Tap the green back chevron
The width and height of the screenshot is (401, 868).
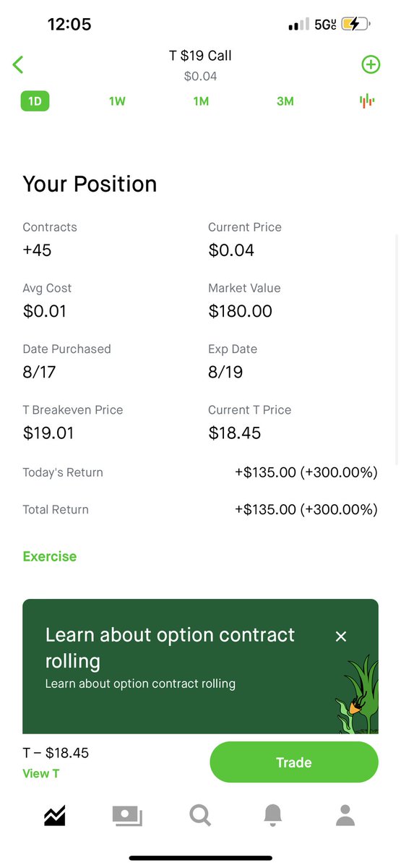(x=18, y=64)
